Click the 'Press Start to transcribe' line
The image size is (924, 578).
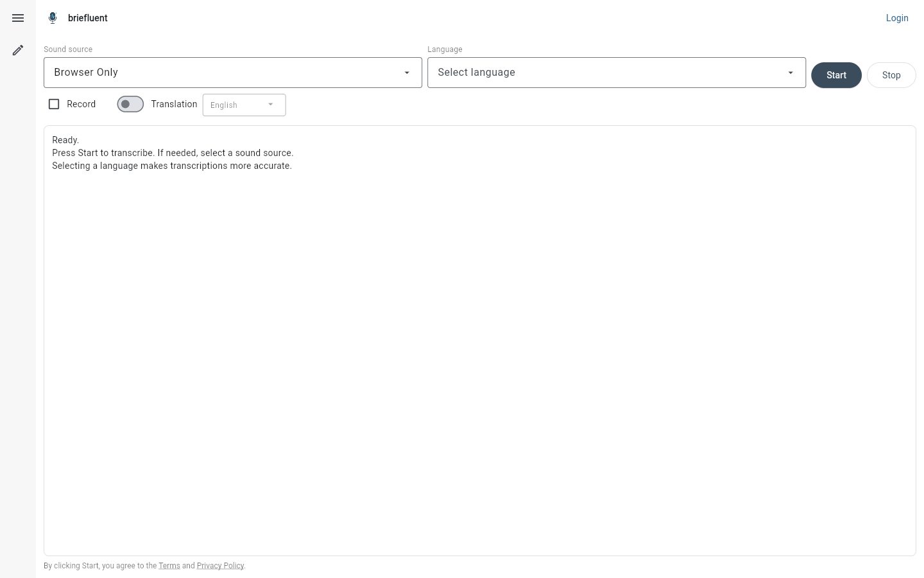click(x=173, y=153)
